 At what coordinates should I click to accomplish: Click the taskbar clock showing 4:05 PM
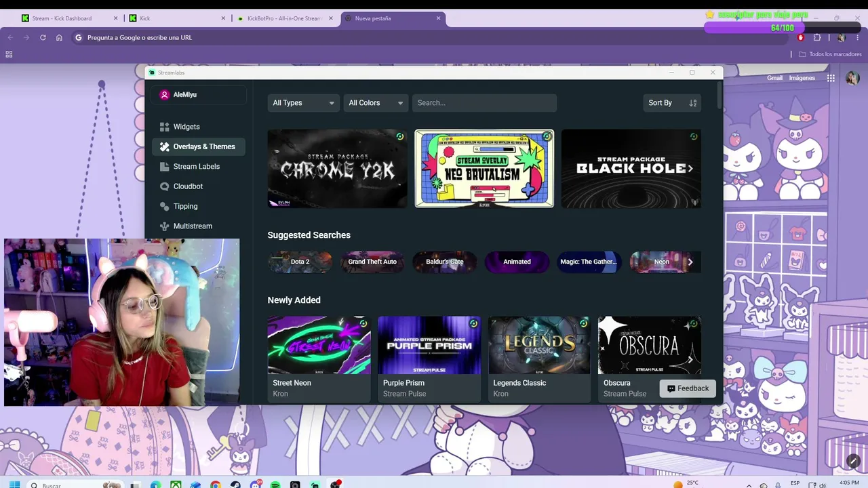tap(849, 484)
